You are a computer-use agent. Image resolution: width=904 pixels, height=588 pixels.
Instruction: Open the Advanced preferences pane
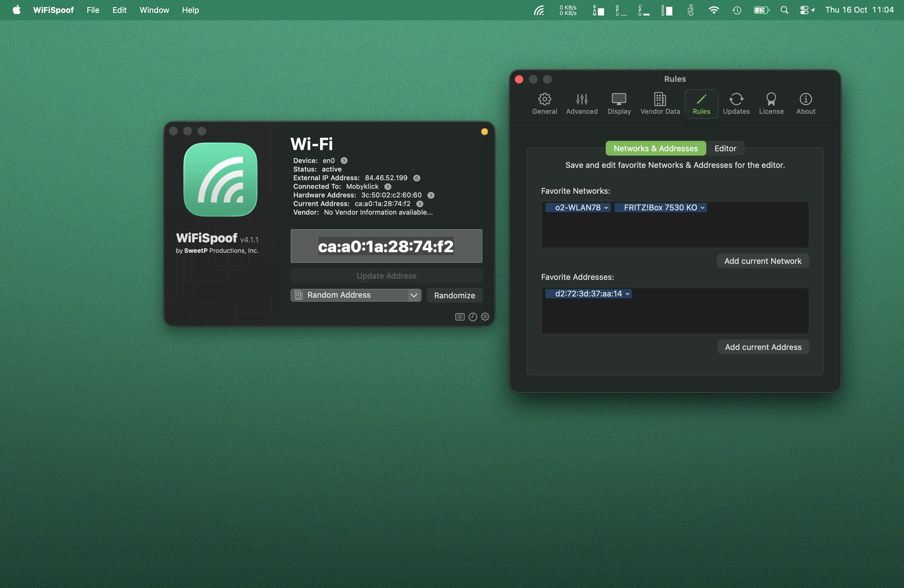581,103
